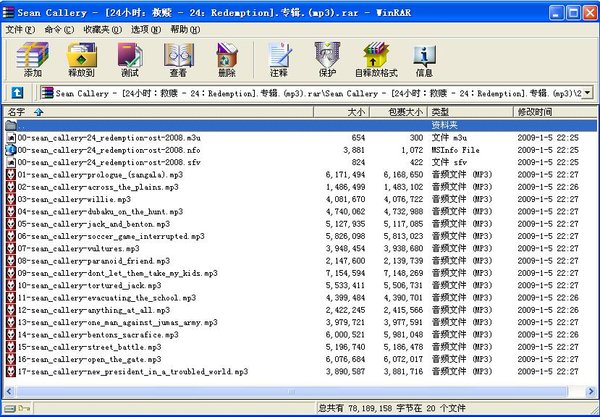The image size is (600, 417).
Task: Click status bar total 78,189,158 bytes text
Action: tap(391, 409)
